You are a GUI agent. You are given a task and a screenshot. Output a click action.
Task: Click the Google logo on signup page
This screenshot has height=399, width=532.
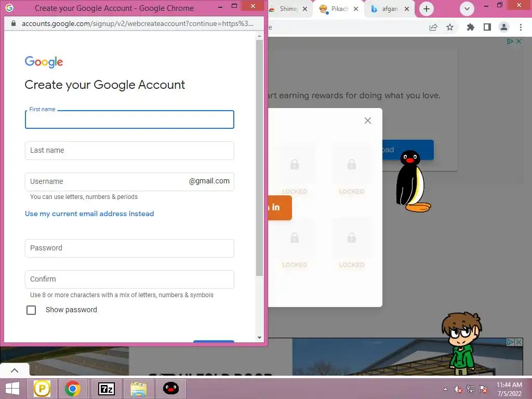click(x=44, y=62)
